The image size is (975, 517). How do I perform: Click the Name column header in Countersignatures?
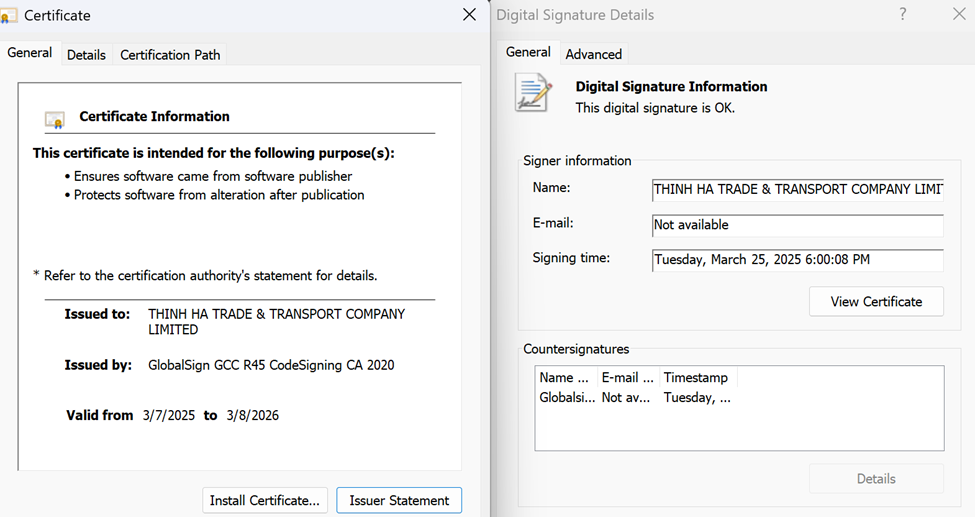[566, 378]
